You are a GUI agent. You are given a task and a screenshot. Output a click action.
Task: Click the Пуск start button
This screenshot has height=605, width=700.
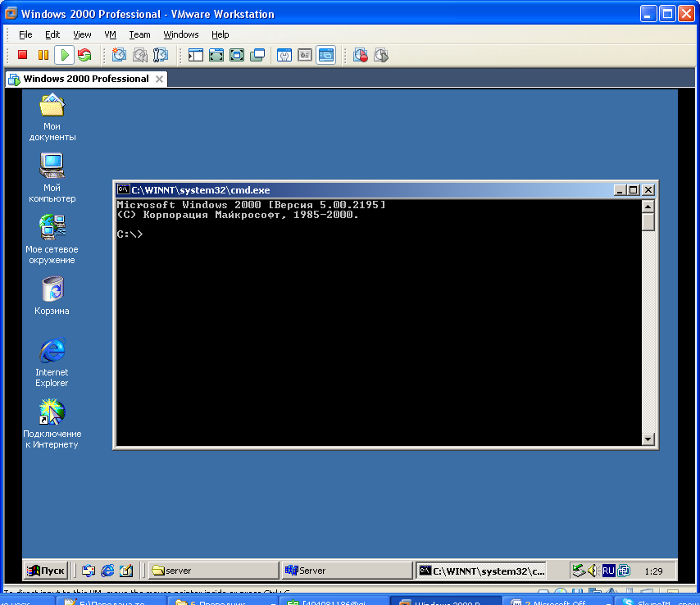pos(46,571)
